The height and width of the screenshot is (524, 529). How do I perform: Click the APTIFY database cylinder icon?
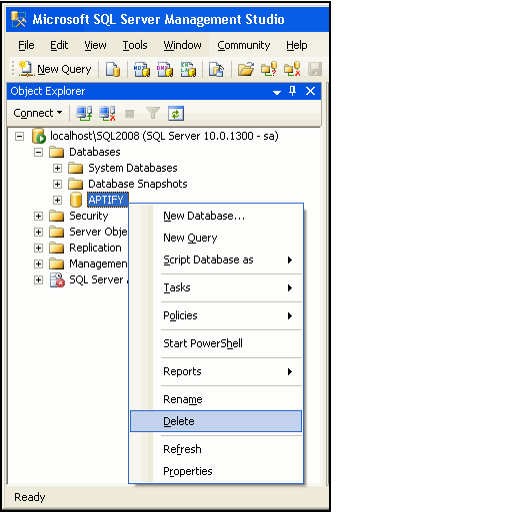point(76,200)
